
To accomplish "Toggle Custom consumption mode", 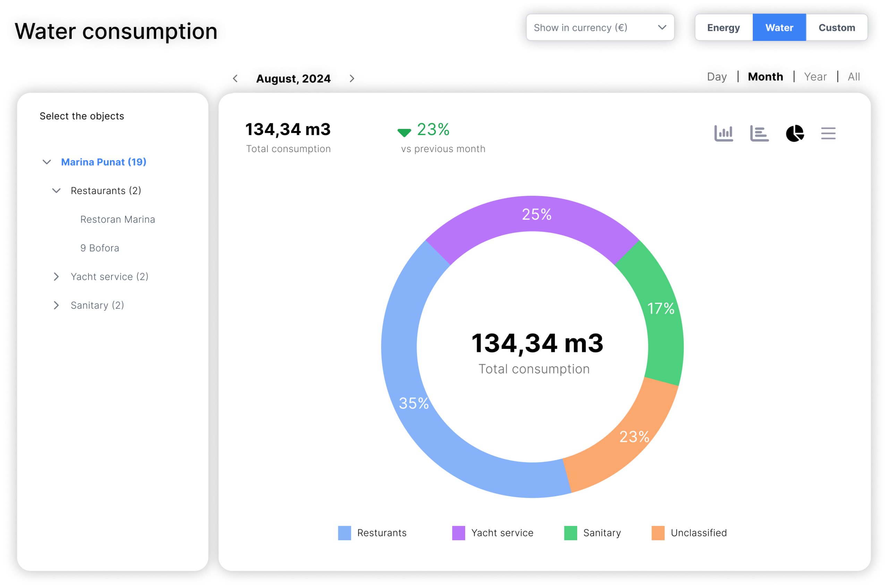I will tap(837, 28).
